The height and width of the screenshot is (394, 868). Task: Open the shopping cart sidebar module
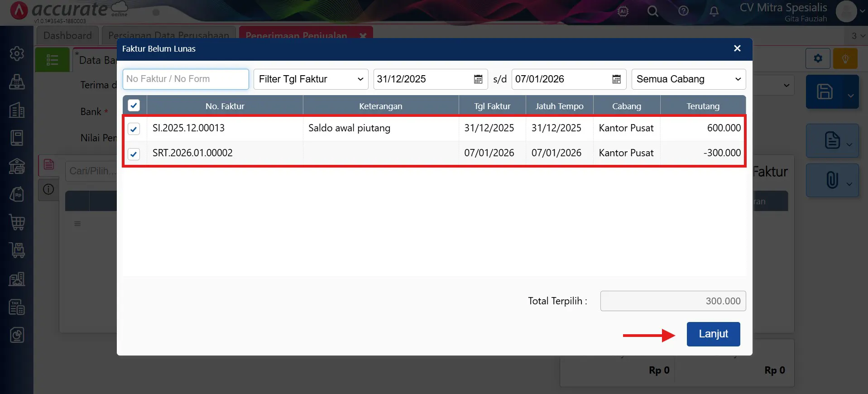click(x=17, y=222)
